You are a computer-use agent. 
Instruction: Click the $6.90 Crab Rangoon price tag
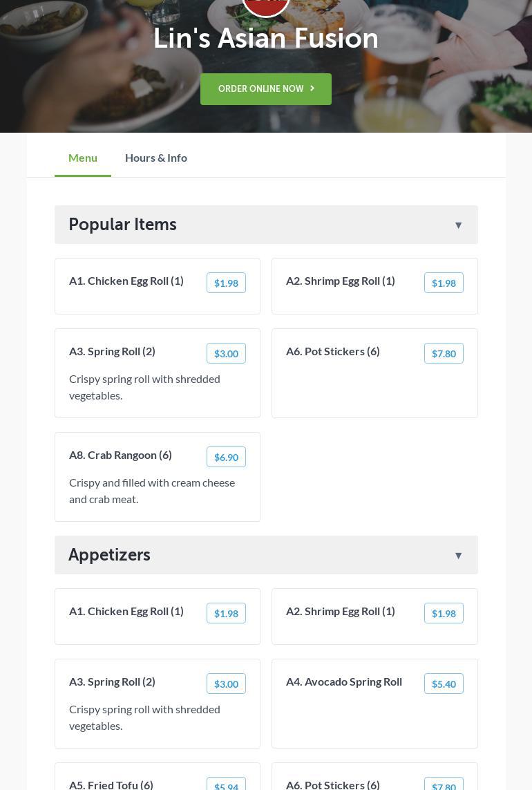[226, 457]
